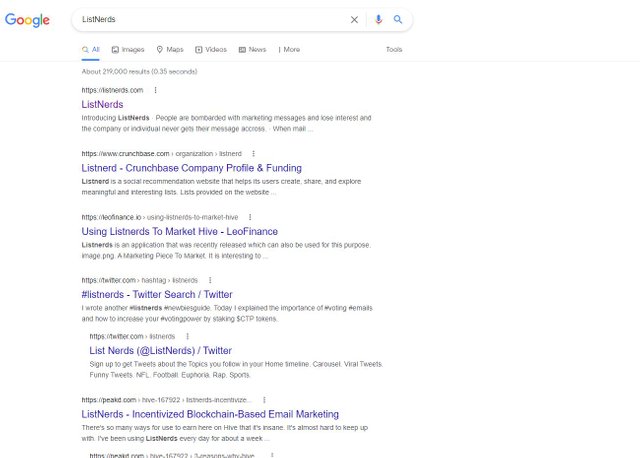
Task: Open #listnerds - Twitter Search link
Action: click(x=157, y=294)
